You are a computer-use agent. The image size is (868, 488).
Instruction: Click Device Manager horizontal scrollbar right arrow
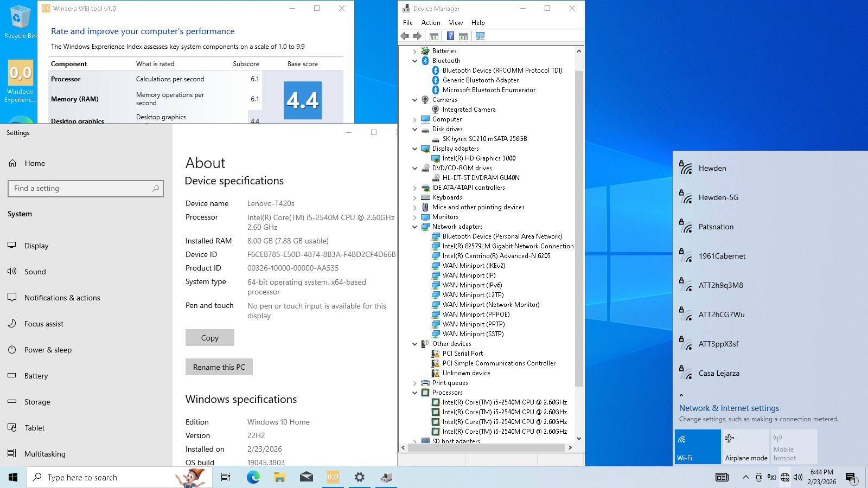pyautogui.click(x=570, y=448)
